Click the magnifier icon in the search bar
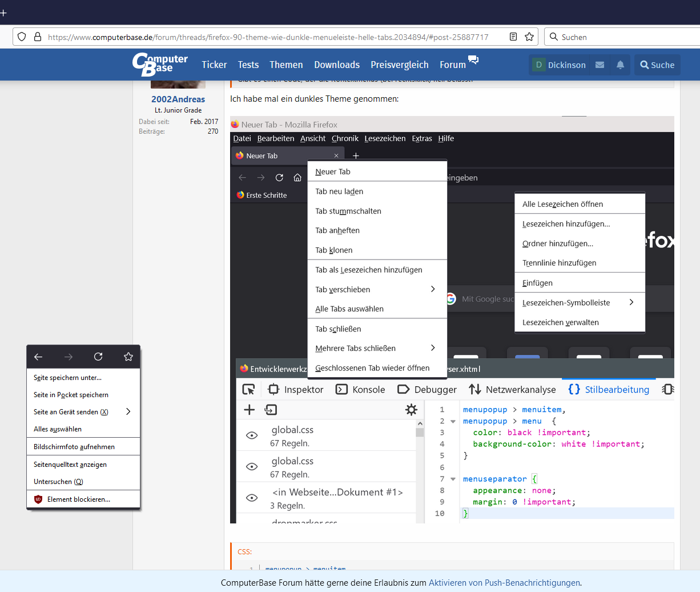The width and height of the screenshot is (700, 592). tap(553, 37)
